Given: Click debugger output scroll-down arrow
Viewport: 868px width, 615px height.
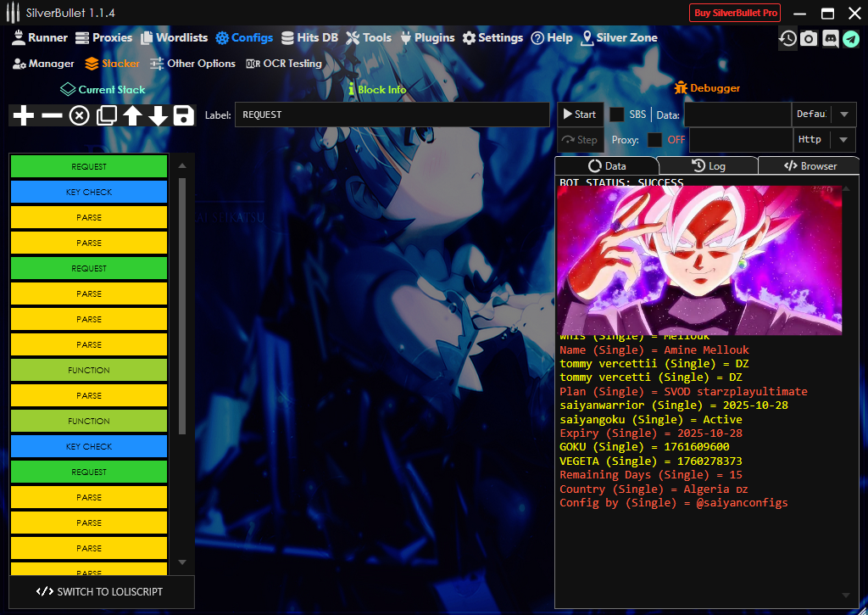Looking at the screenshot, I should (846, 595).
